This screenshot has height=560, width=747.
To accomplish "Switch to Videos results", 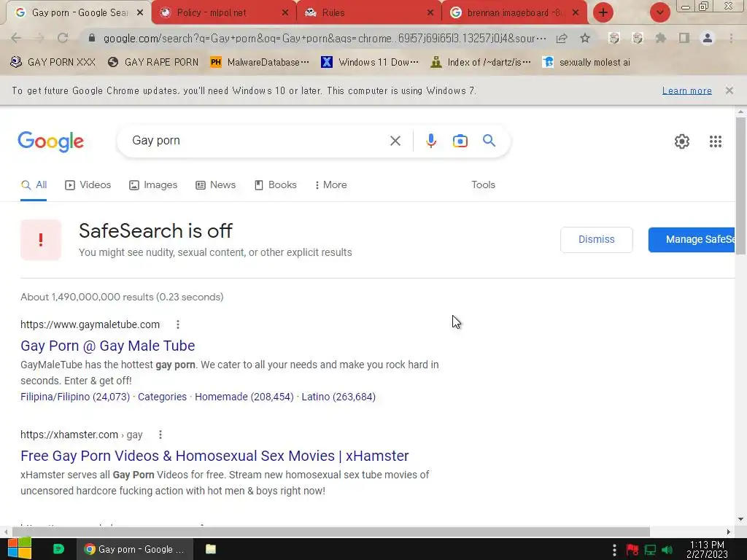I will coord(88,184).
